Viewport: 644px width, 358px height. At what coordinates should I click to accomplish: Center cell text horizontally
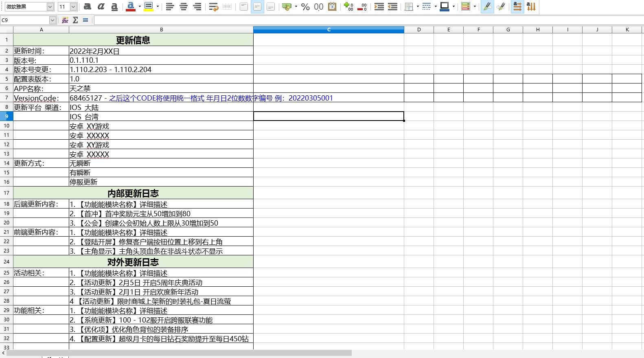[184, 7]
